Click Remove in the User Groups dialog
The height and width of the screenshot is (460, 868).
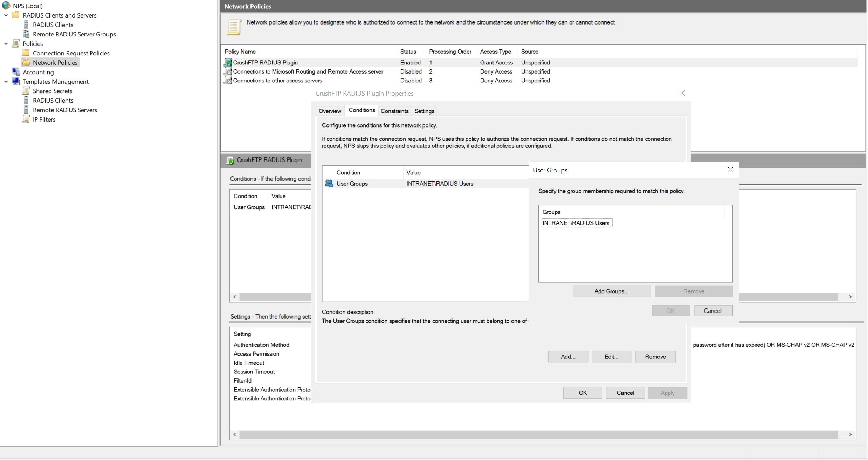693,291
